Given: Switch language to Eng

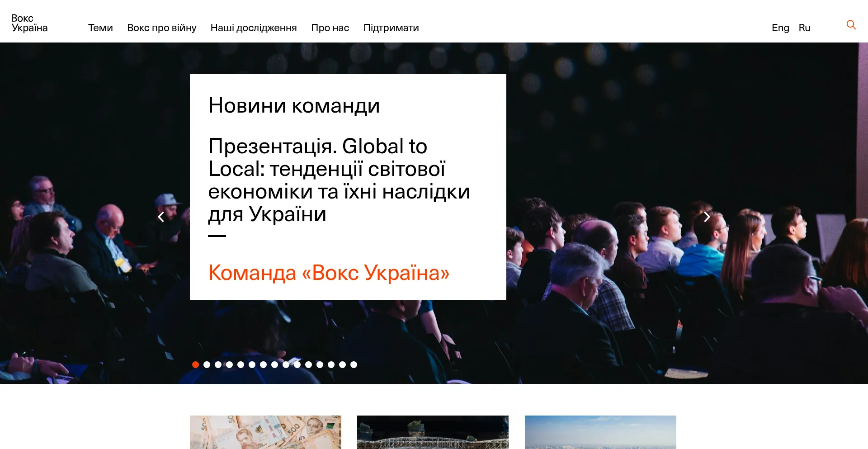Looking at the screenshot, I should coord(780,28).
